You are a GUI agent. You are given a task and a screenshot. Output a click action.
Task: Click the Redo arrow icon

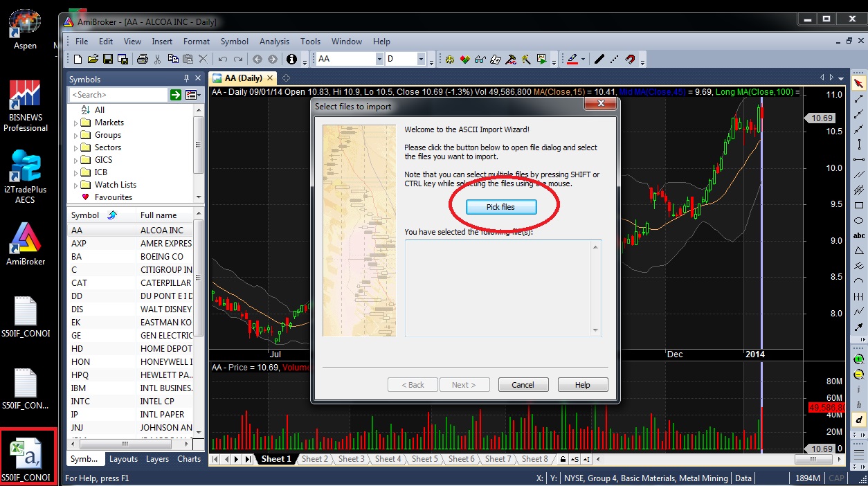pyautogui.click(x=238, y=60)
